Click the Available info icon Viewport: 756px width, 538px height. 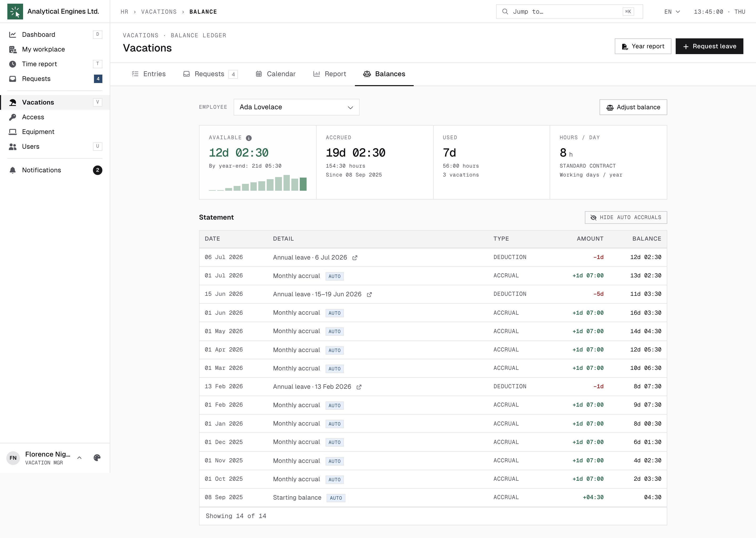coord(249,138)
